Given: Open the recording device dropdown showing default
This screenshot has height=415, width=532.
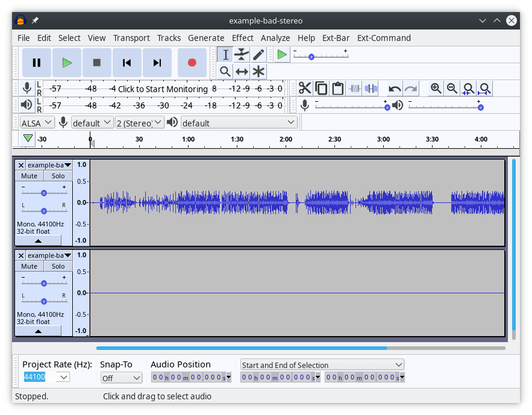Looking at the screenshot, I should [92, 122].
